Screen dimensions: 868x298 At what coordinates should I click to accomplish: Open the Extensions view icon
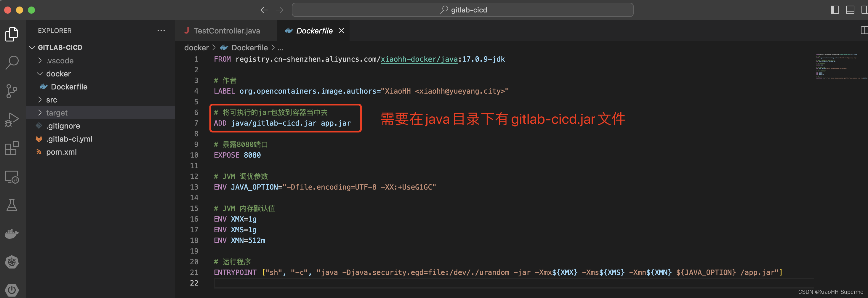[x=12, y=148]
